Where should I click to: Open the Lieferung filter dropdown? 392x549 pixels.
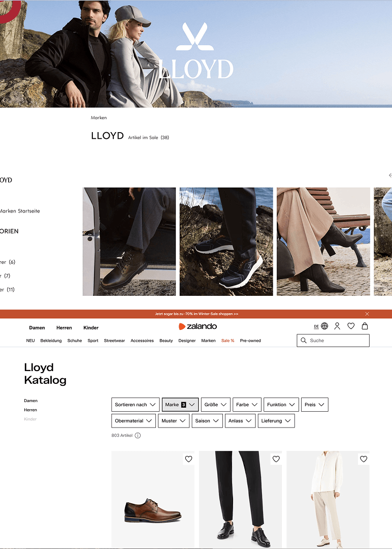point(276,421)
